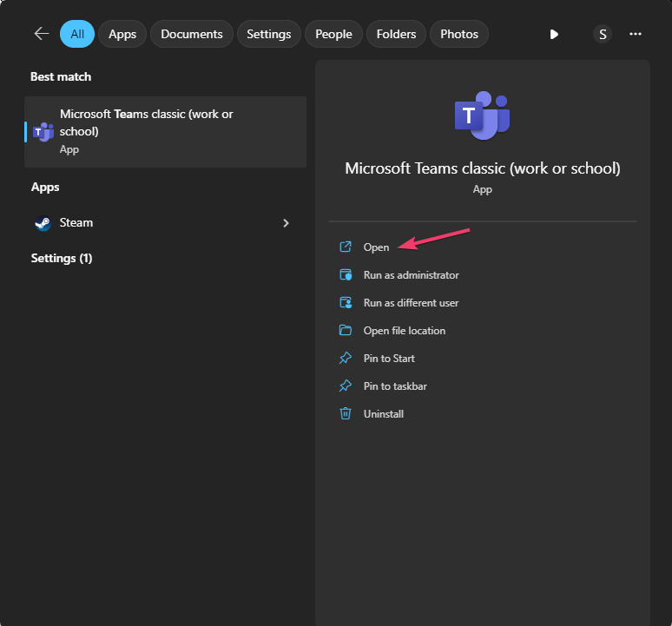This screenshot has height=626, width=672.
Task: Click Open to launch Microsoft Teams
Action: coord(376,247)
